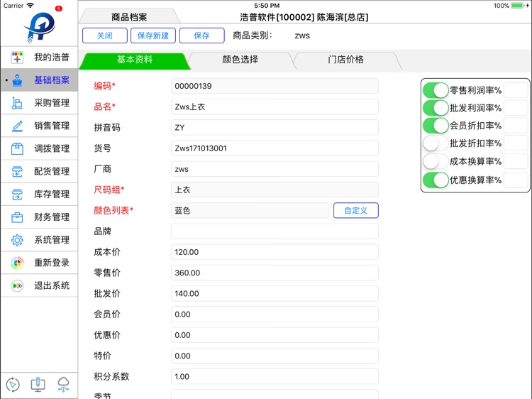The height and width of the screenshot is (399, 532).
Task: Tap the Wi-Fi icon in status bar
Action: [x=31, y=6]
